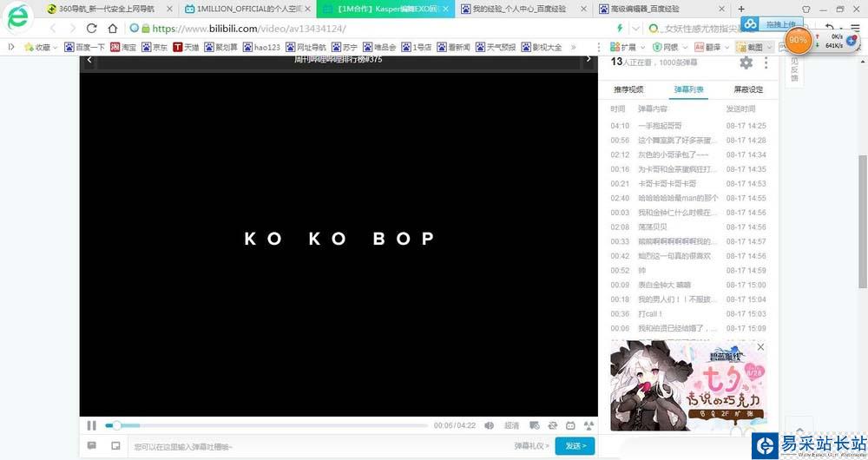
Task: Open the 淘宝 bookmark
Action: coord(123,47)
